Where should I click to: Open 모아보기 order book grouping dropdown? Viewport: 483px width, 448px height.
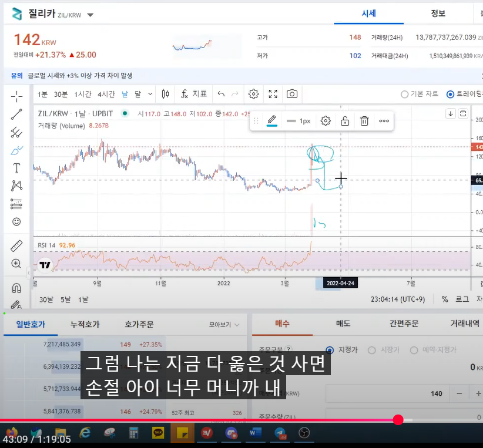[224, 325]
